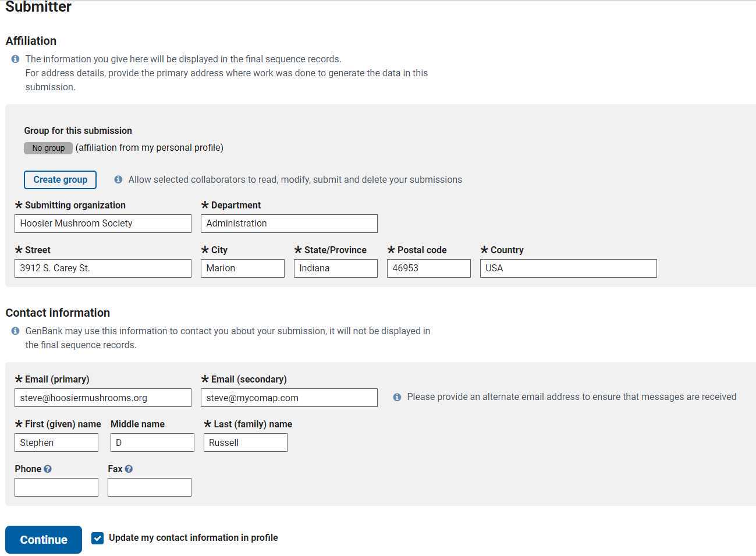This screenshot has width=756, height=556.
Task: Click the Last (family) name field containing Russell
Action: (x=246, y=442)
